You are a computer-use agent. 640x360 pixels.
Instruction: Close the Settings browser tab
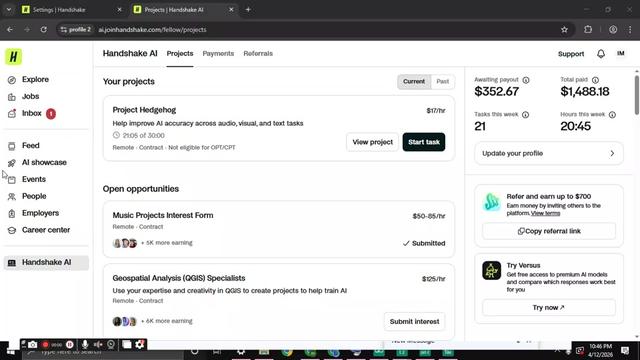click(x=120, y=9)
